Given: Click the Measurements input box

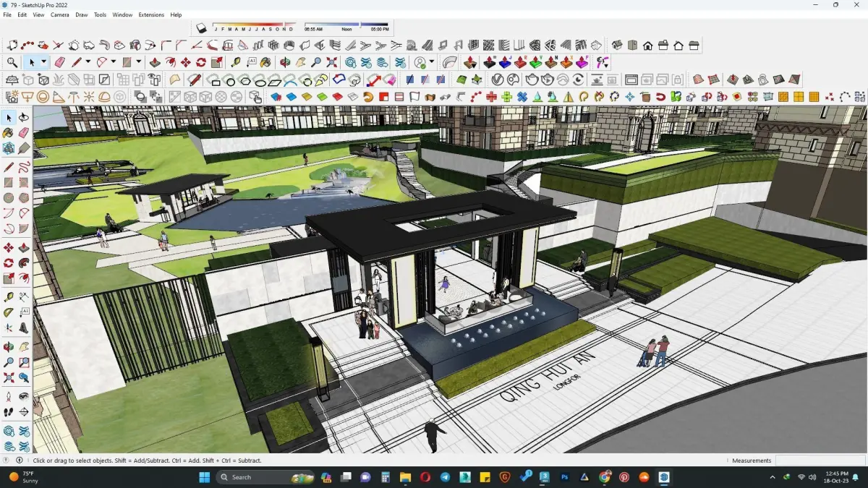Looking at the screenshot, I should click(820, 461).
